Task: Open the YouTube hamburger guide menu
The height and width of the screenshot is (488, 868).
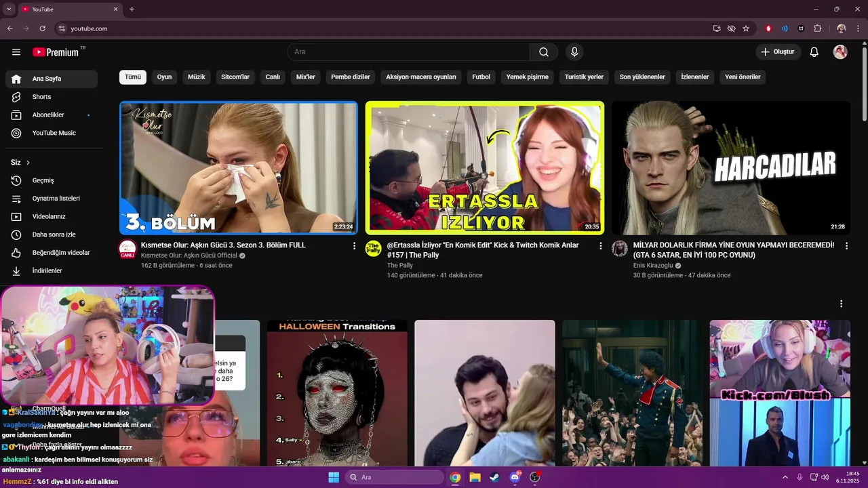Action: pos(16,52)
